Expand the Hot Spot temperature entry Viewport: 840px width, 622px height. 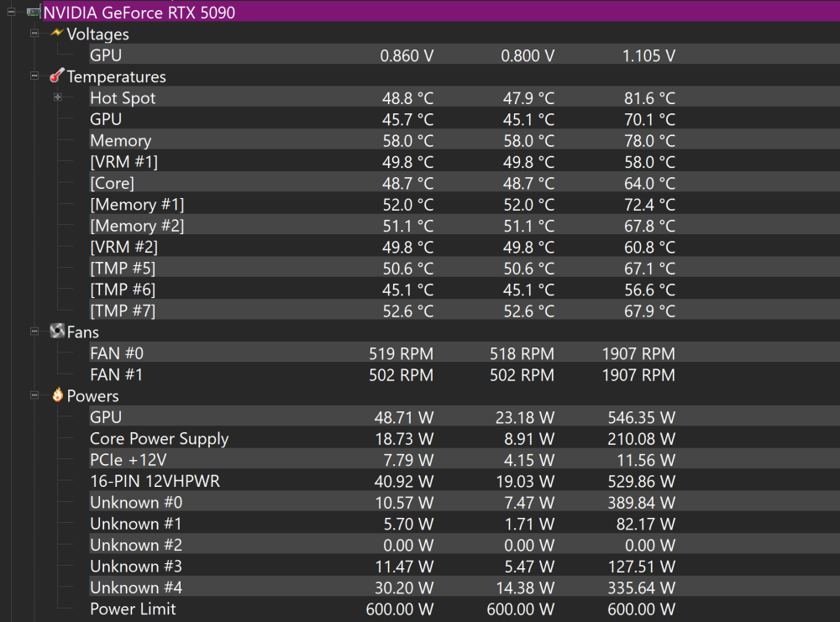pos(58,97)
